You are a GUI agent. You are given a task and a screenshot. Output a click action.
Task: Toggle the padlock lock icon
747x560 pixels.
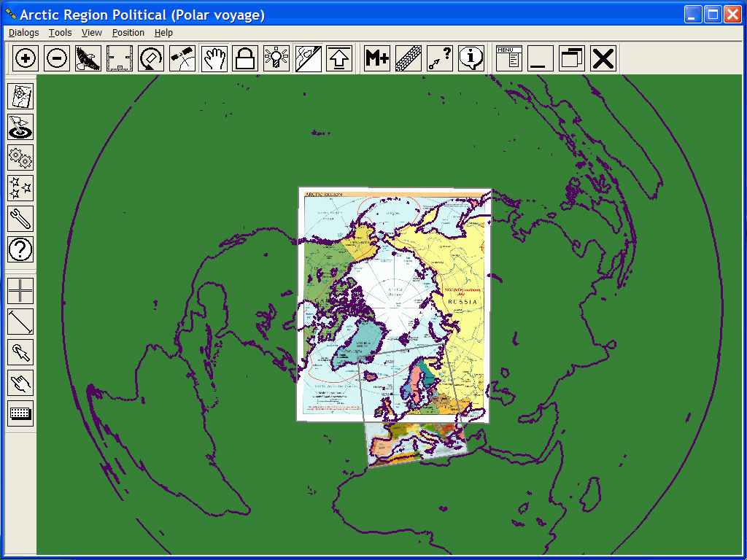(x=245, y=58)
